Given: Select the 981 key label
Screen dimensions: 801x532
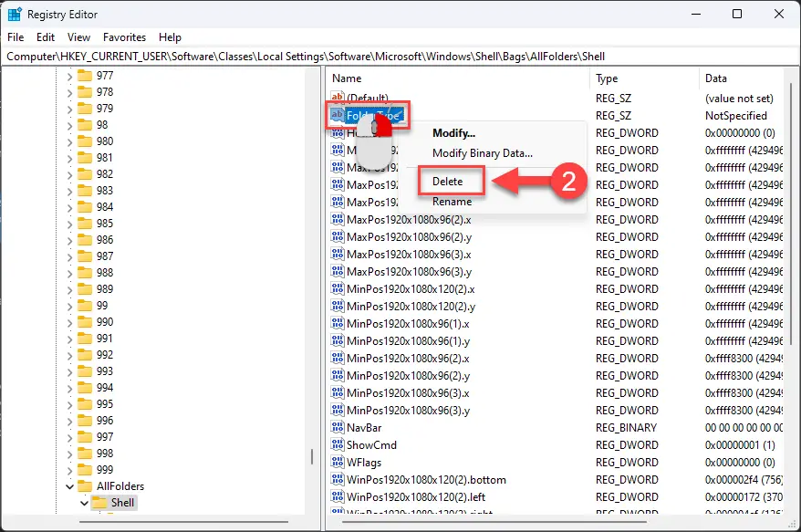Looking at the screenshot, I should (x=104, y=157).
